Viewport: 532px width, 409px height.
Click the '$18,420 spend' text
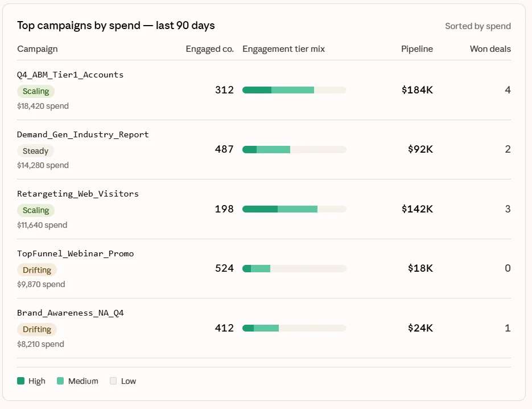[43, 106]
